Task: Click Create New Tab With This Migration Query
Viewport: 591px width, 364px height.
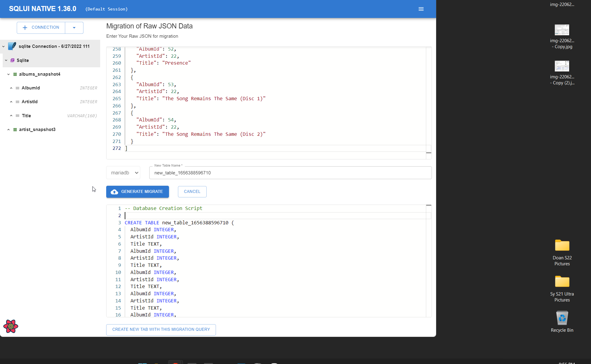Action: 161,330
